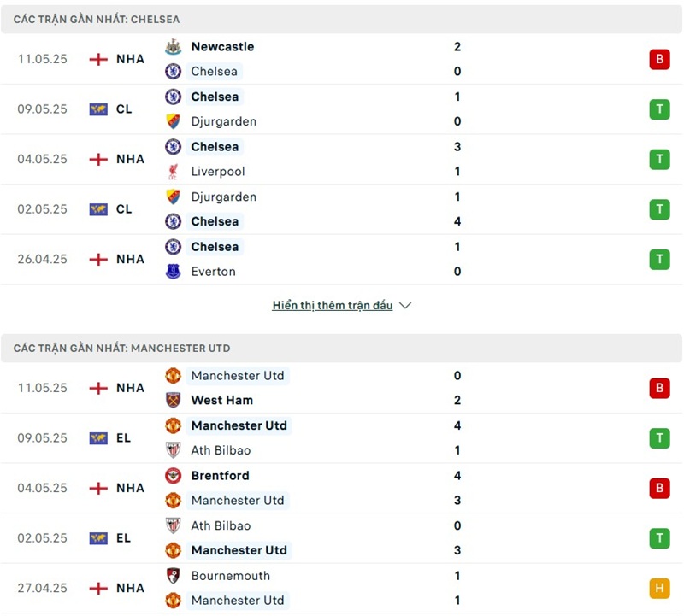Image resolution: width=684 pixels, height=616 pixels.
Task: Open 'Hiển thị thêm trận đấu' link
Action: click(x=333, y=306)
